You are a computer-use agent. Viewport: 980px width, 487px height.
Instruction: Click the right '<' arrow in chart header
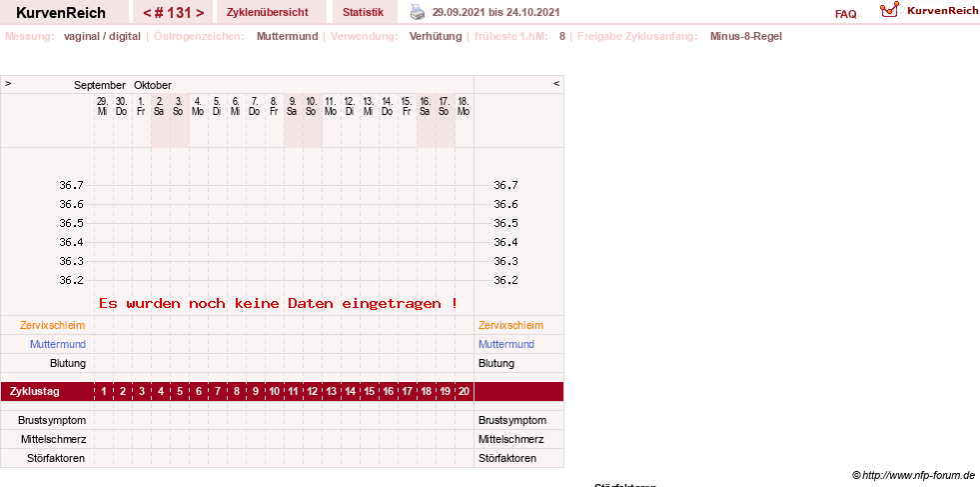coord(556,83)
